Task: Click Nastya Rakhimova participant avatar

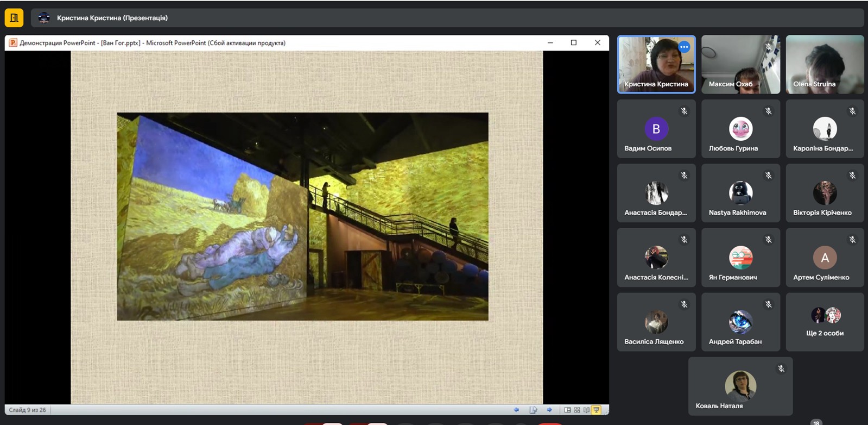Action: tap(740, 193)
